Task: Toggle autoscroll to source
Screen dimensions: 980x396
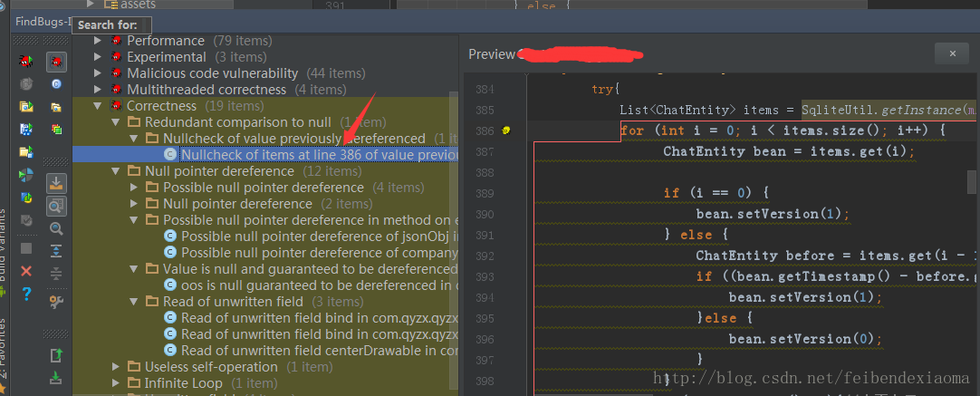Action: [56, 183]
